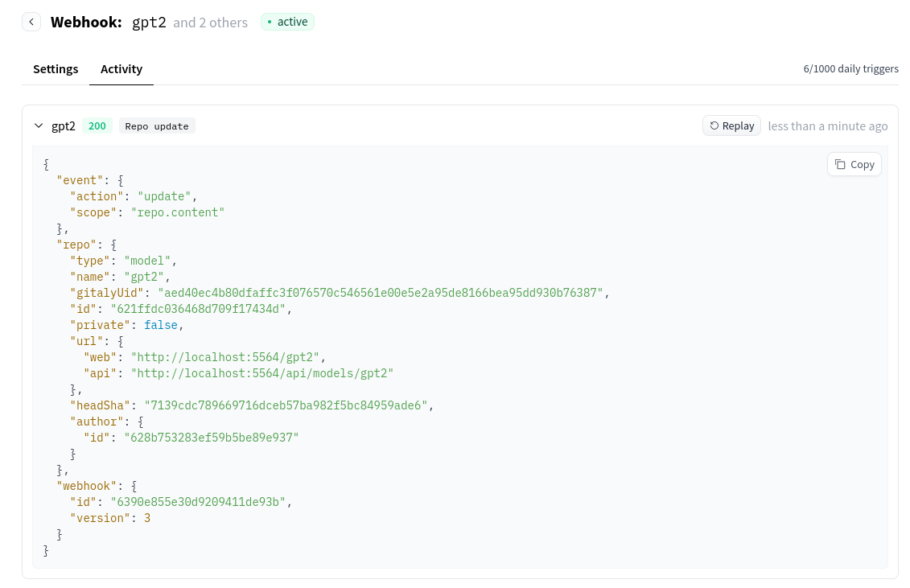Click the gitalyUid hash value
Viewport: 910px width, 588px height.
(x=380, y=293)
